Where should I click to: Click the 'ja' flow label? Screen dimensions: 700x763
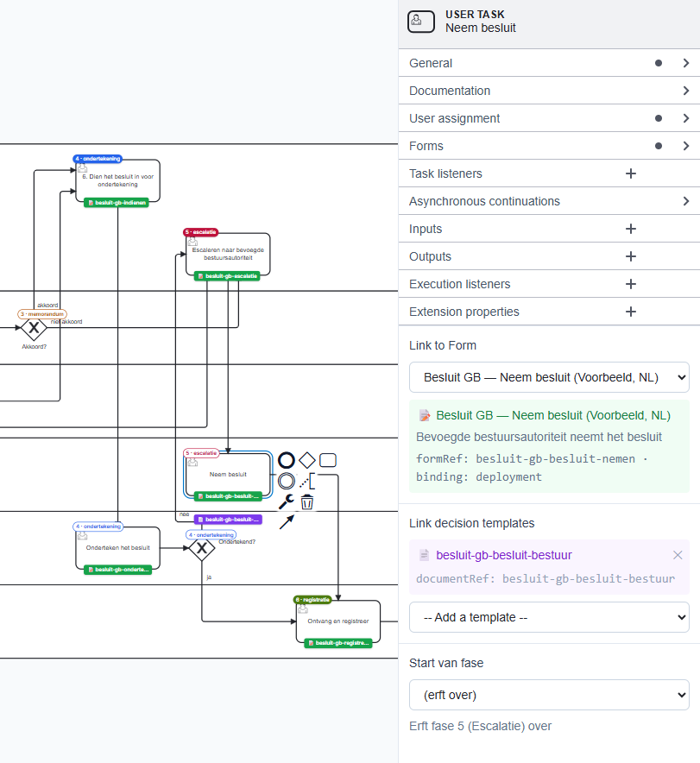pos(209,577)
